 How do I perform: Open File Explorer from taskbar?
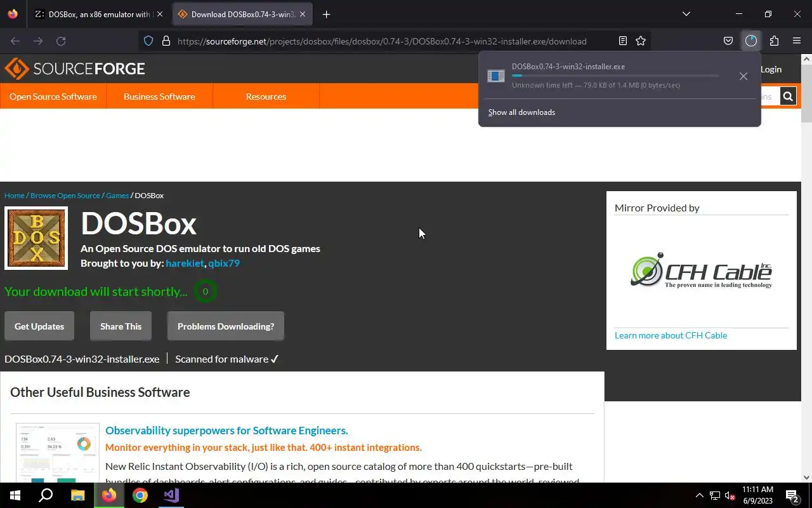77,495
